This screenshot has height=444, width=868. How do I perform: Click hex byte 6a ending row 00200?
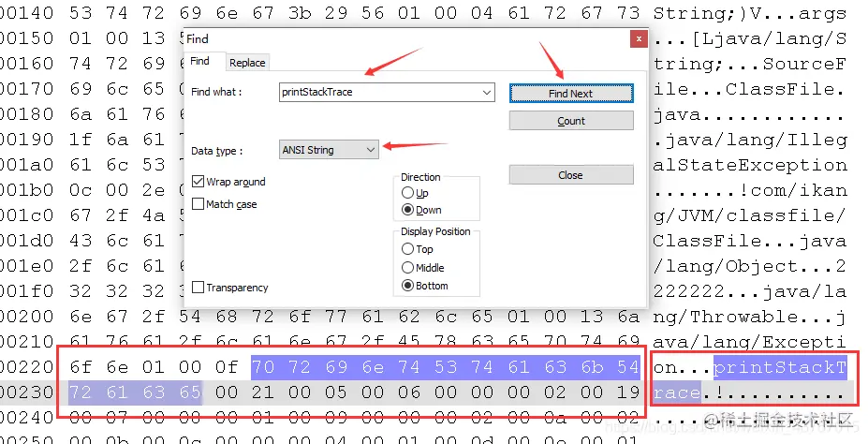pyautogui.click(x=628, y=317)
